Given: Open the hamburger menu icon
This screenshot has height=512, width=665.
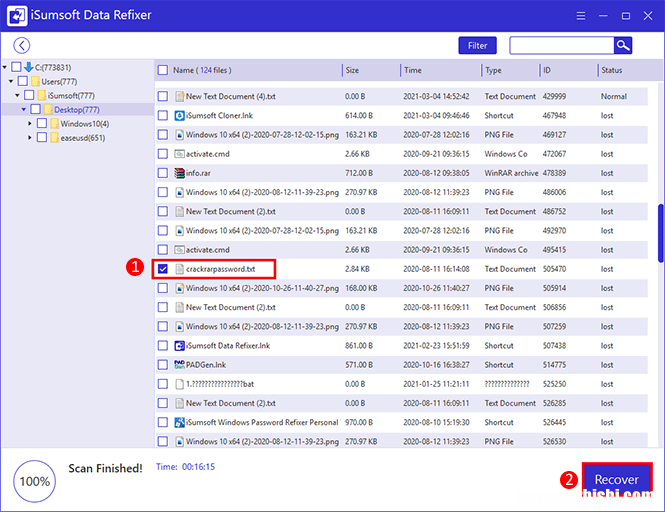Looking at the screenshot, I should [581, 16].
